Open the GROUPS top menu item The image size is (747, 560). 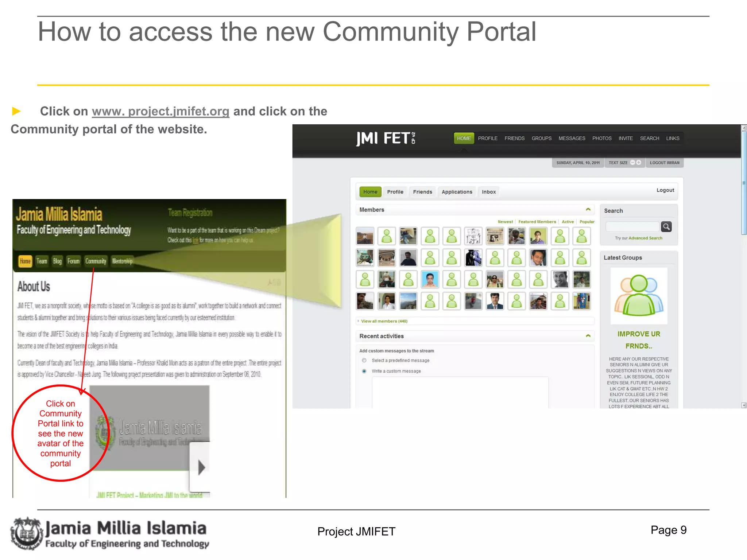click(x=541, y=139)
